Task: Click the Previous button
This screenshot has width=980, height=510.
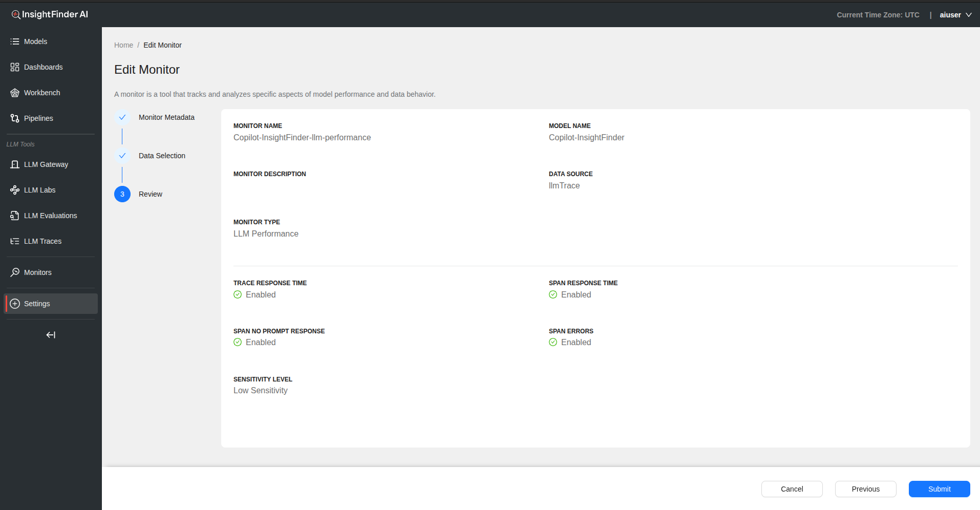Action: coord(865,489)
